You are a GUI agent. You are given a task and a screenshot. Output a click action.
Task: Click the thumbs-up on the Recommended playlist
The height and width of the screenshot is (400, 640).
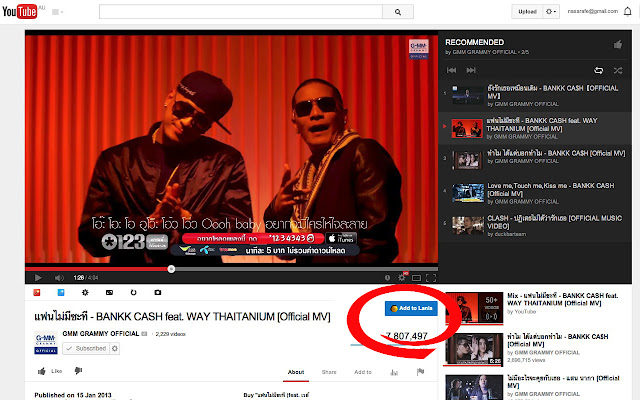click(618, 44)
